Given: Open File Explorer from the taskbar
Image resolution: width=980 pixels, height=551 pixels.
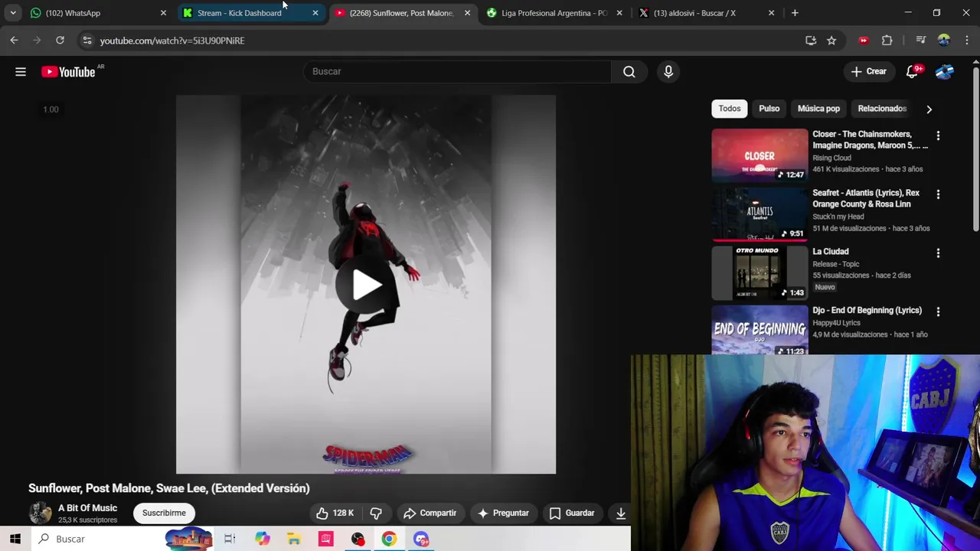Looking at the screenshot, I should [x=294, y=539].
